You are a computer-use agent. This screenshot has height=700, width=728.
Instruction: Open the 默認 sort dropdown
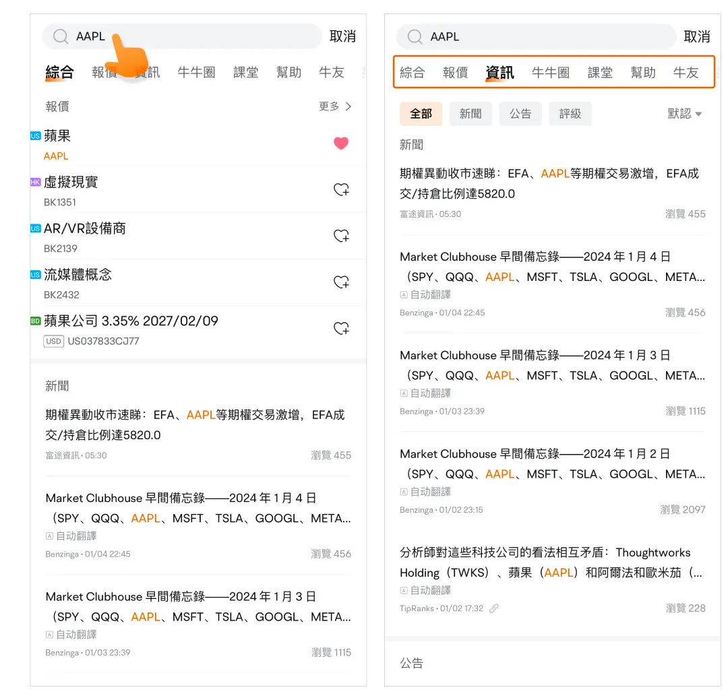pyautogui.click(x=684, y=114)
